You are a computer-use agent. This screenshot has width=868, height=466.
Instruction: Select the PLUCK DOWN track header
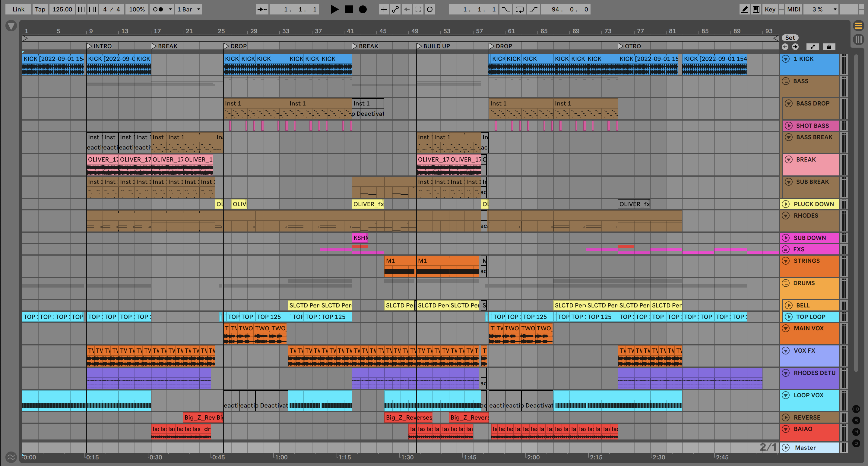pyautogui.click(x=813, y=204)
